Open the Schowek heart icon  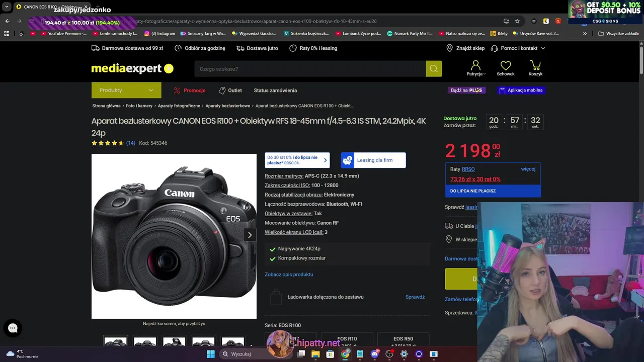[506, 65]
